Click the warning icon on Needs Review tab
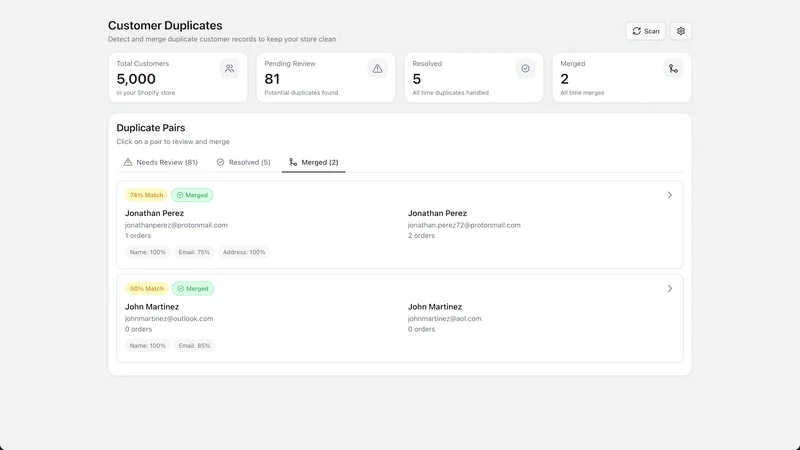 (x=128, y=162)
